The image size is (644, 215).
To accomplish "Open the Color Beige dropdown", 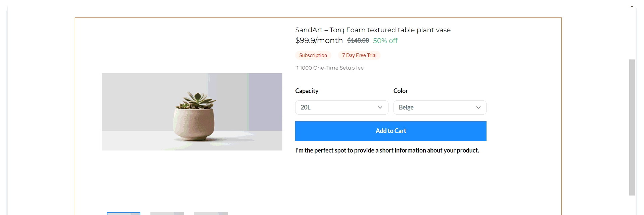I will (440, 107).
